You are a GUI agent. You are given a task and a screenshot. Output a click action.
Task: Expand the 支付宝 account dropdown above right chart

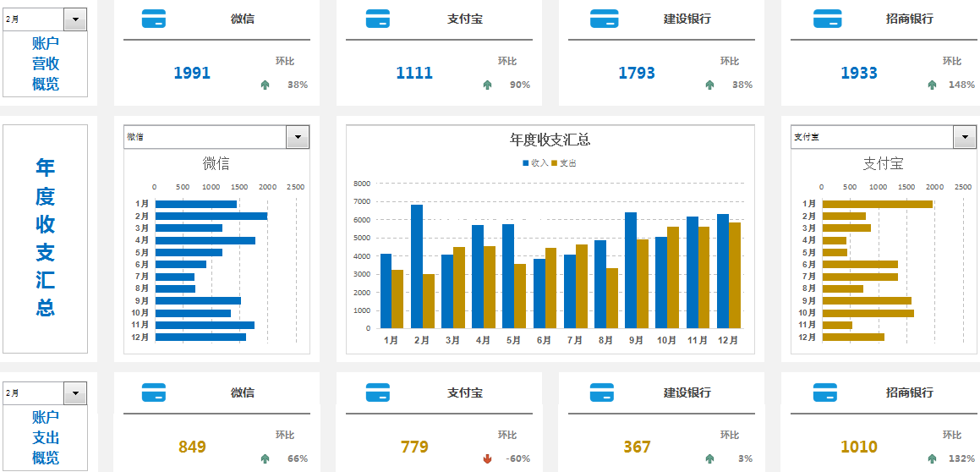(965, 137)
